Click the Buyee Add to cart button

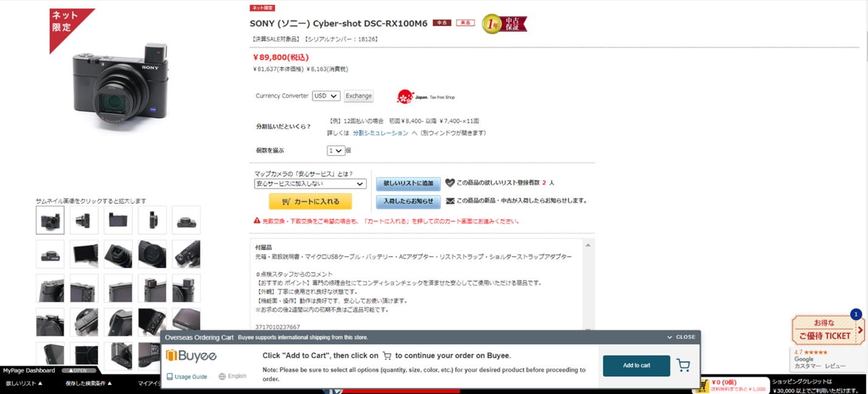click(x=636, y=365)
